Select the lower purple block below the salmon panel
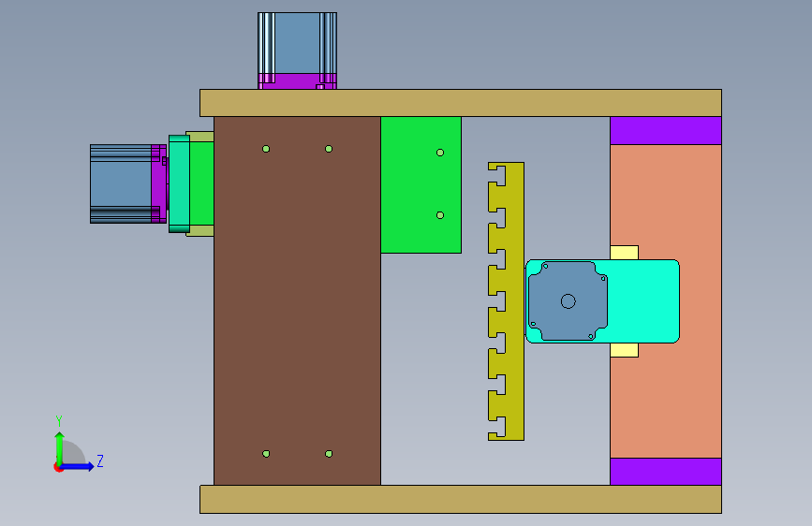Image resolution: width=812 pixels, height=526 pixels. click(666, 472)
